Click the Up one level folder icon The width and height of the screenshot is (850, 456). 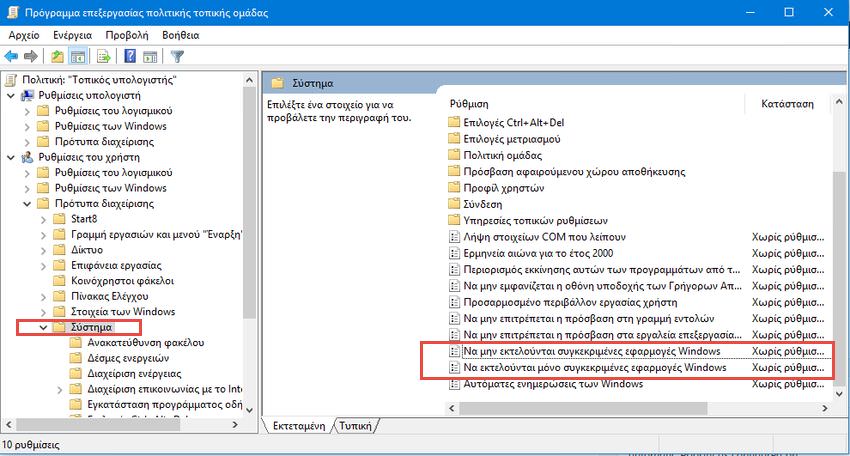58,55
